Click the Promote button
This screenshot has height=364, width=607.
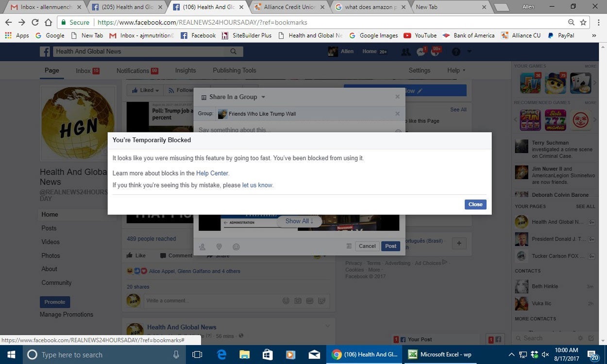pos(55,302)
